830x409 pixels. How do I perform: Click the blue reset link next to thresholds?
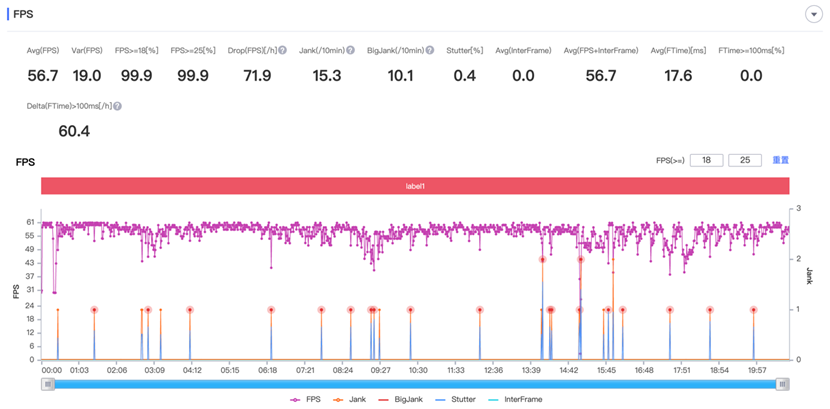(780, 160)
